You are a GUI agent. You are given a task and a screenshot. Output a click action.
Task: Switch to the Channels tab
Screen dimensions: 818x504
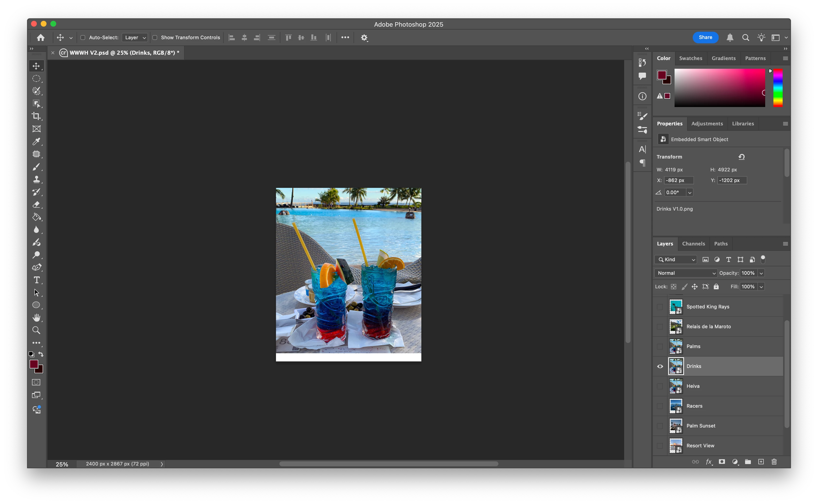[693, 244]
